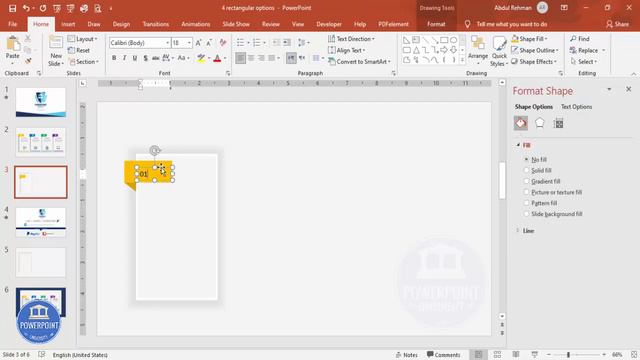Switch to Slide Sorter view in the status bar

pos(497,355)
